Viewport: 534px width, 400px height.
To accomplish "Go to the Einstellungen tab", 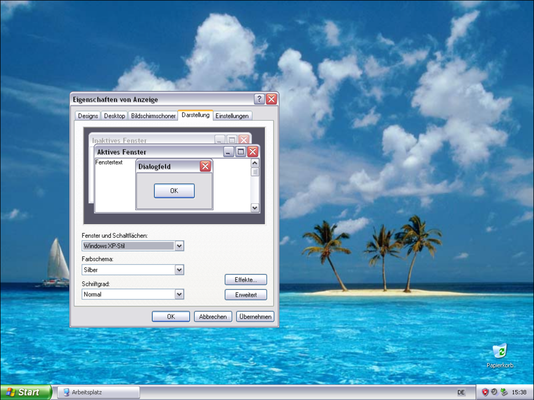I will pos(232,116).
